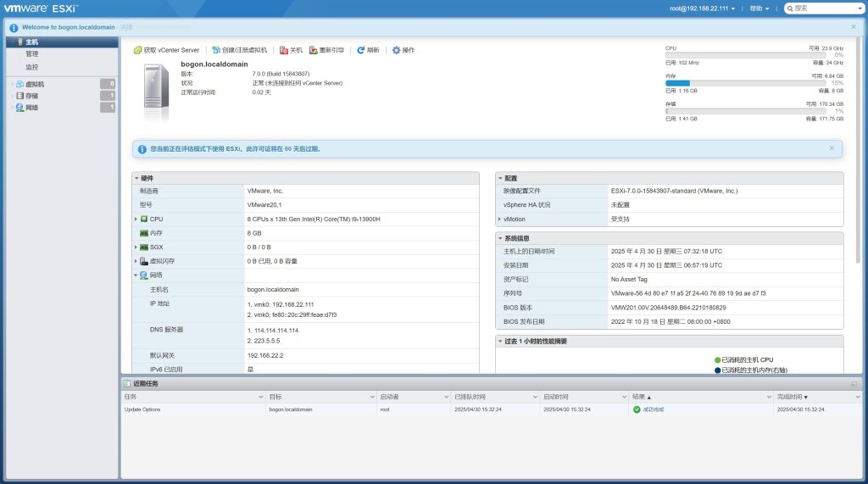868x484 pixels.
Task: Click the SGX icon in hardware panel
Action: coord(144,247)
